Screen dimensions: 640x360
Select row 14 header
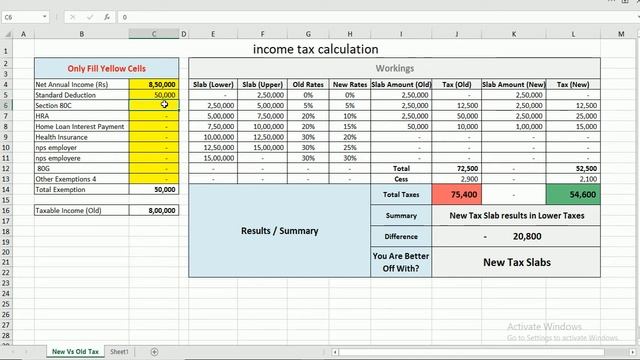(6, 189)
